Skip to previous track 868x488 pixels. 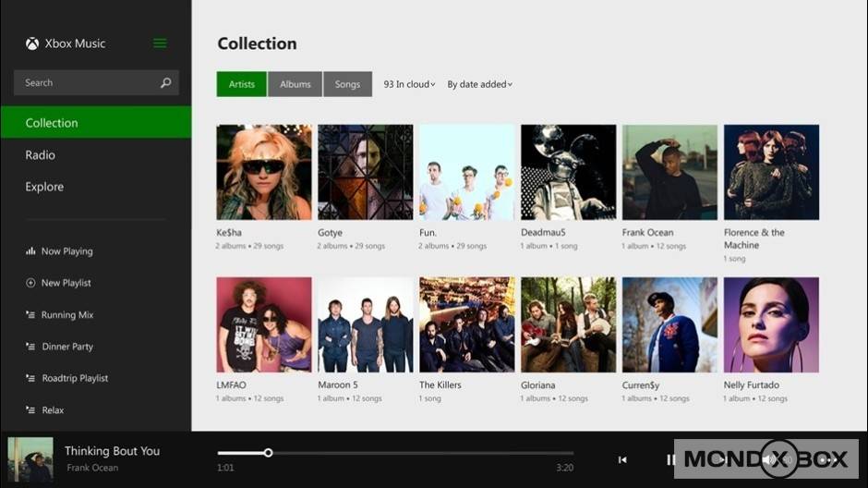tap(622, 459)
